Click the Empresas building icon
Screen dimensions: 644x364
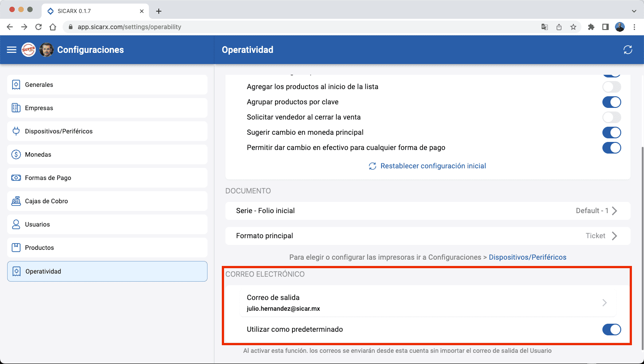pyautogui.click(x=16, y=108)
